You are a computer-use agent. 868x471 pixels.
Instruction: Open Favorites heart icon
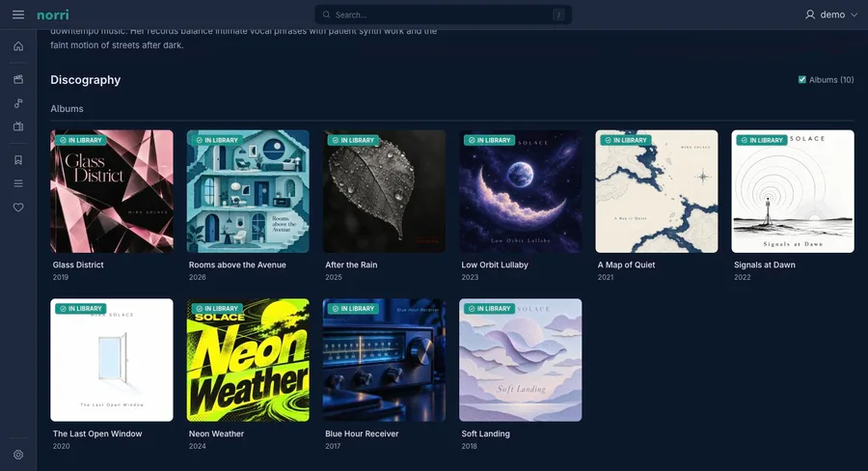(18, 208)
